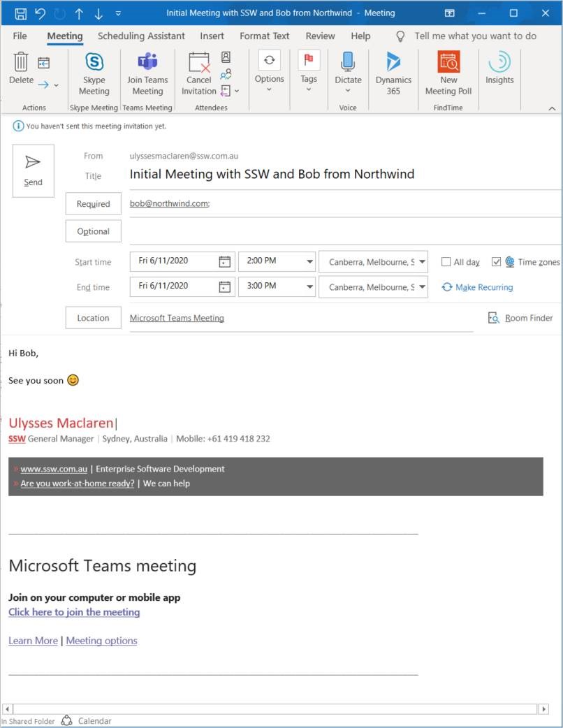The width and height of the screenshot is (563, 728).
Task: Expand the end time 3:00 PM dropdown
Action: [310, 287]
